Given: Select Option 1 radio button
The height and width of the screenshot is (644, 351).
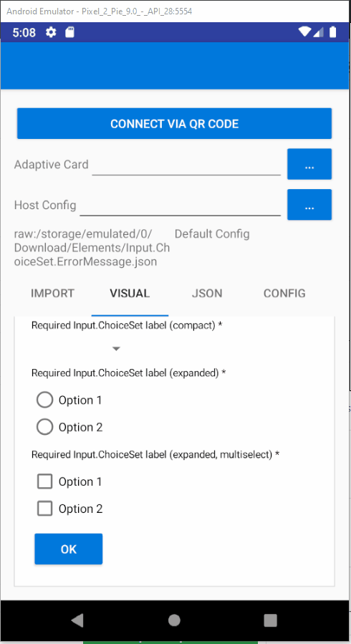Looking at the screenshot, I should [44, 400].
